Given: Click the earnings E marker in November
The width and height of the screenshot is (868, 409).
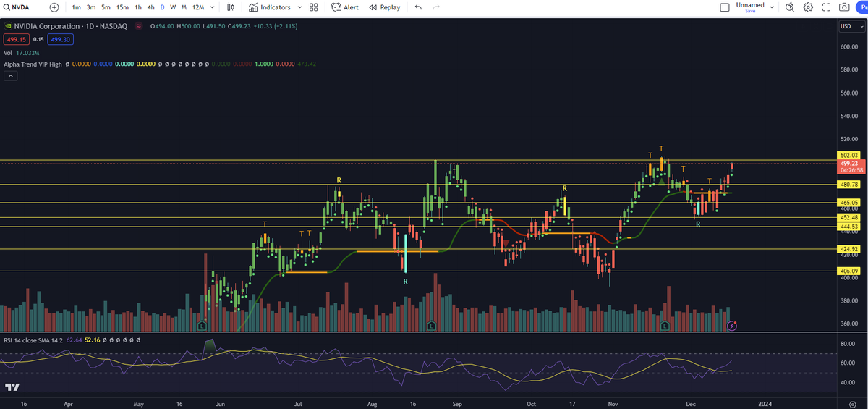Looking at the screenshot, I should click(665, 326).
